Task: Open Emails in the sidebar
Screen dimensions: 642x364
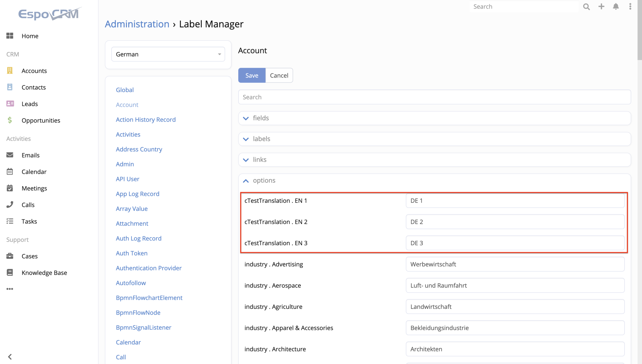Action: coord(30,155)
